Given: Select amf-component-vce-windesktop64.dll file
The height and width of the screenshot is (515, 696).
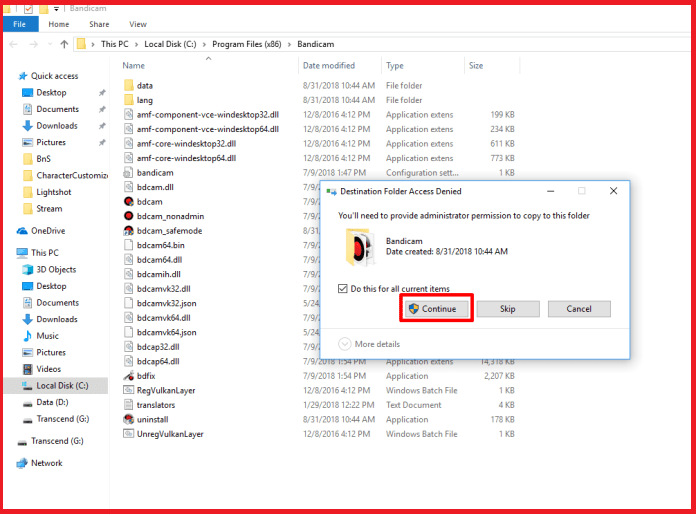Looking at the screenshot, I should [x=207, y=129].
